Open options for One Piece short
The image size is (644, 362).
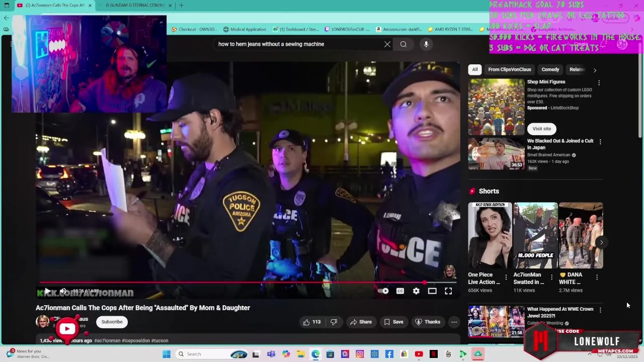click(x=506, y=277)
